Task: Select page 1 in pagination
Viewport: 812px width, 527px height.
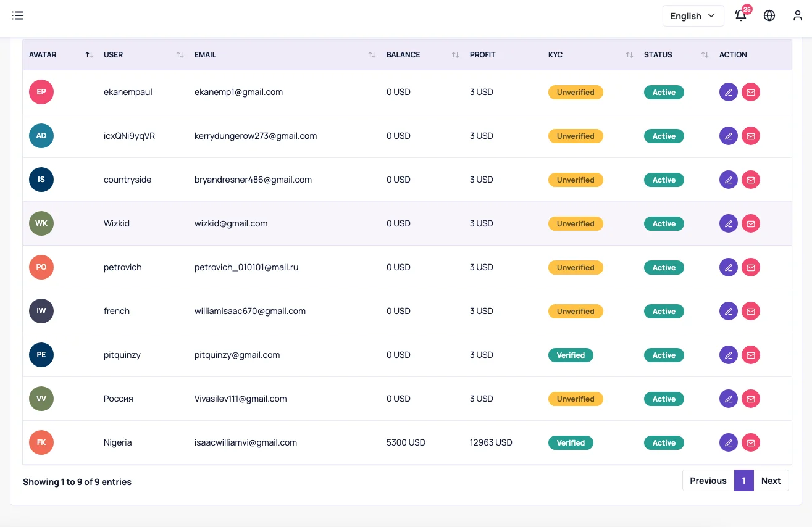Action: point(744,481)
